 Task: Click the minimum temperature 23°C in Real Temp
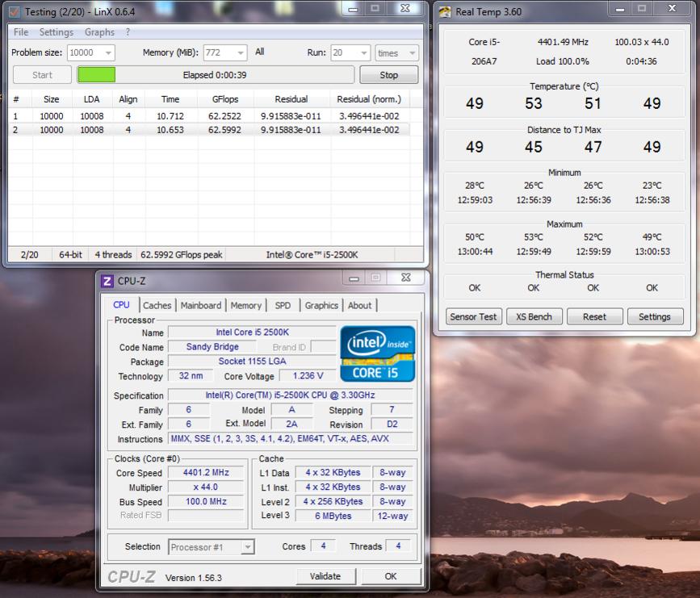[652, 185]
